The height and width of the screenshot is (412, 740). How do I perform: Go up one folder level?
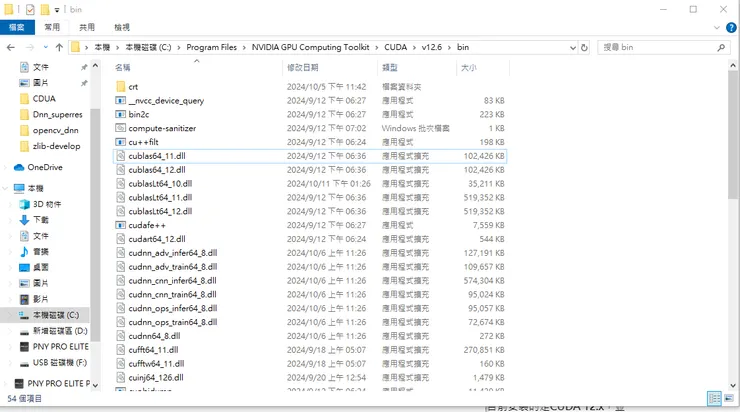(x=59, y=47)
